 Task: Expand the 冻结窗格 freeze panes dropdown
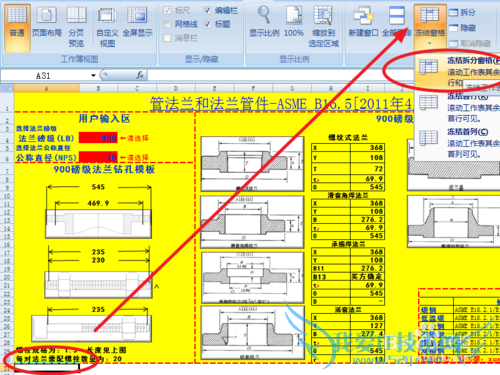pyautogui.click(x=430, y=43)
